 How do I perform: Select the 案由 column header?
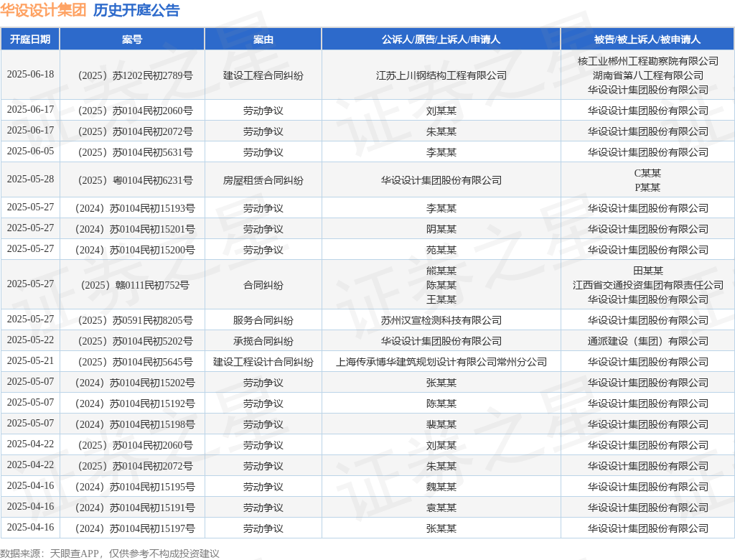263,39
